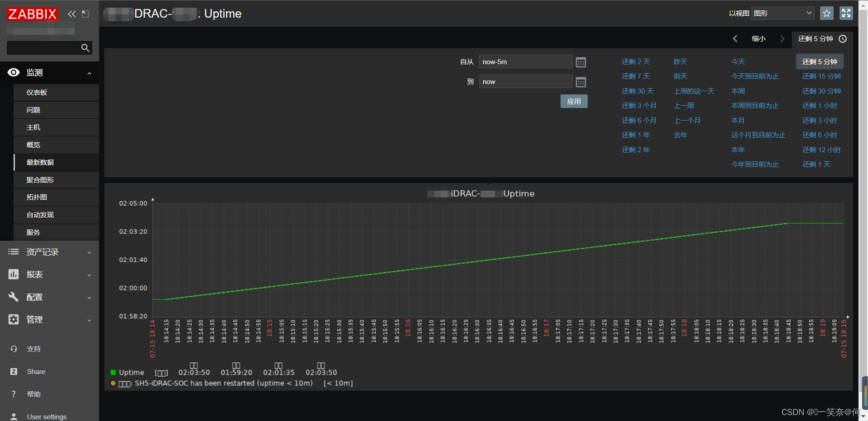This screenshot has width=868, height=421.
Task: Go to next time period arrow
Action: 782,39
